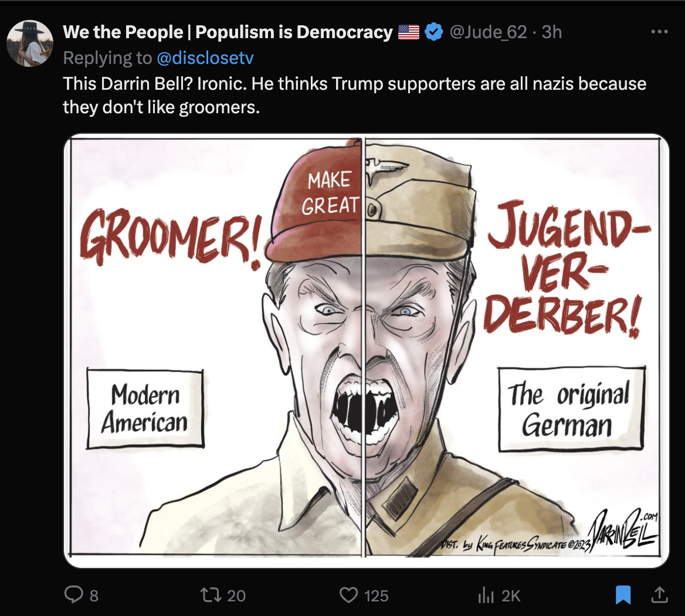The height and width of the screenshot is (616, 685).
Task: Open the @disclosetv mention link
Action: point(205,57)
